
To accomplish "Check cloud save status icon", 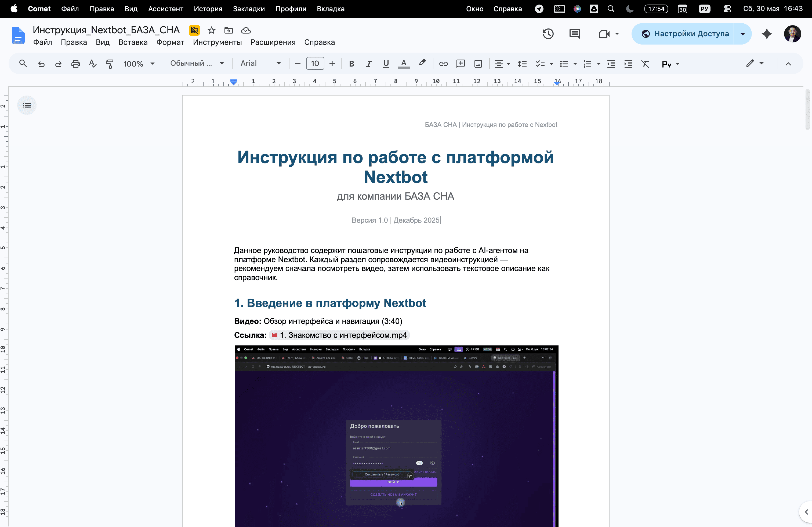I will pos(246,30).
